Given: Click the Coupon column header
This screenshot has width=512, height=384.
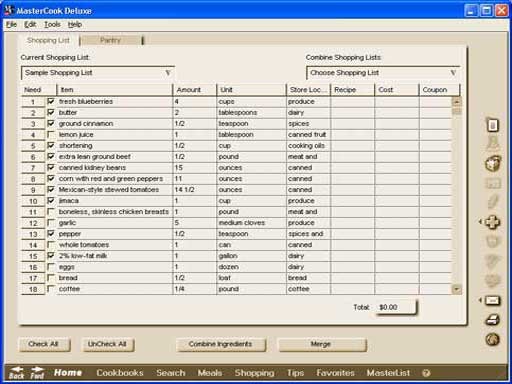Looking at the screenshot, I should click(x=439, y=90).
